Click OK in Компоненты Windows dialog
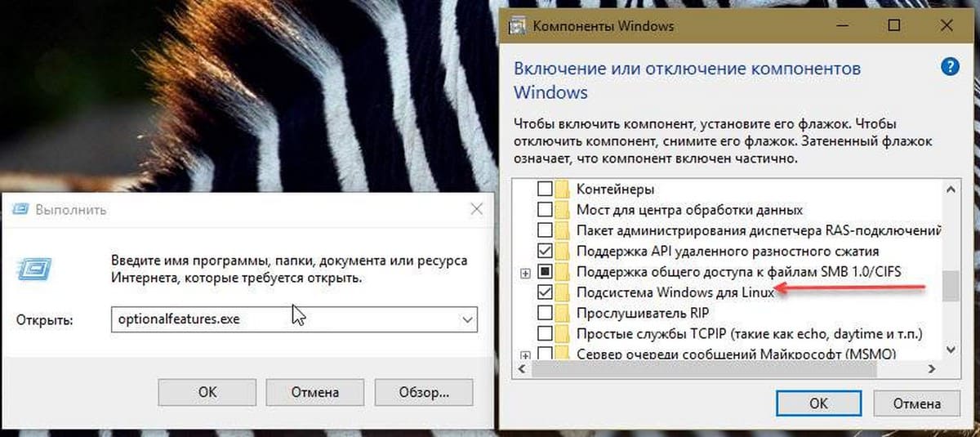The height and width of the screenshot is (437, 980). click(x=819, y=404)
